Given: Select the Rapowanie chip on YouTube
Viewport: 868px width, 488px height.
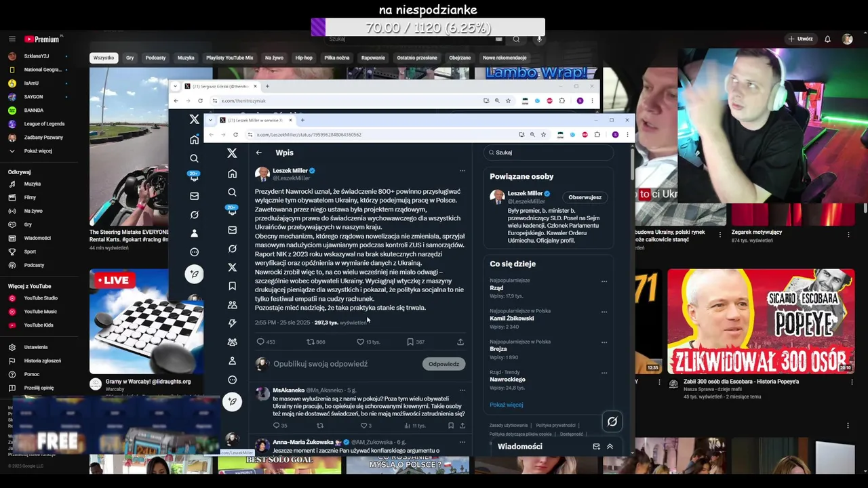Looking at the screenshot, I should coord(373,58).
